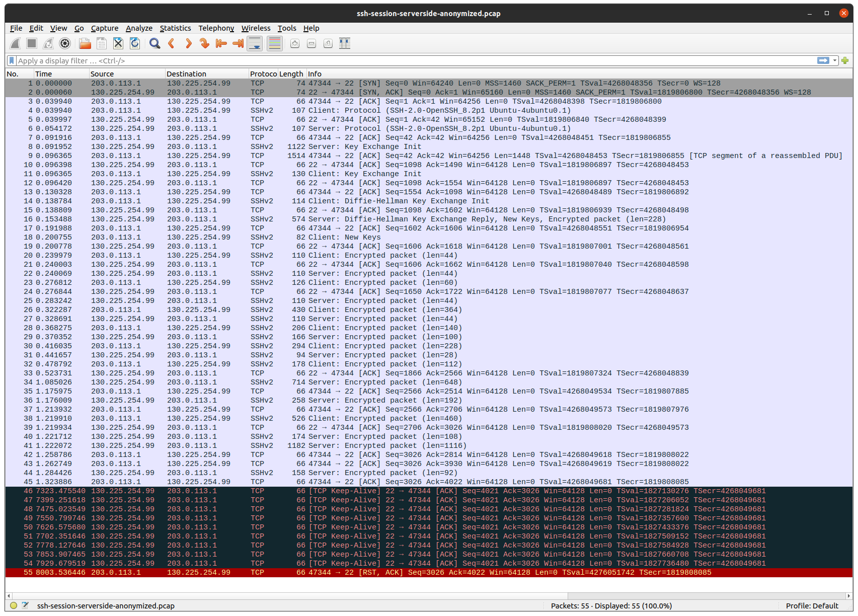Open capture file properties status icon
Image resolution: width=858 pixels, height=616 pixels.
tap(25, 605)
